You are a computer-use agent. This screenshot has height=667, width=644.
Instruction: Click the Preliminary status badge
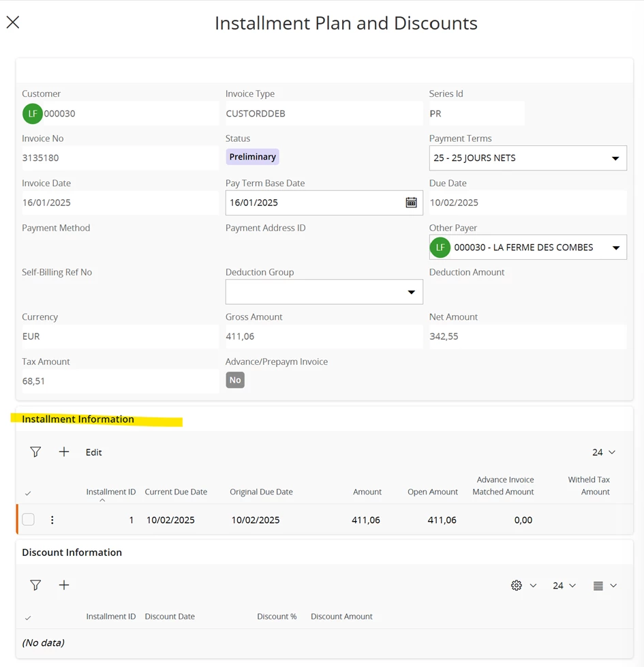click(253, 157)
